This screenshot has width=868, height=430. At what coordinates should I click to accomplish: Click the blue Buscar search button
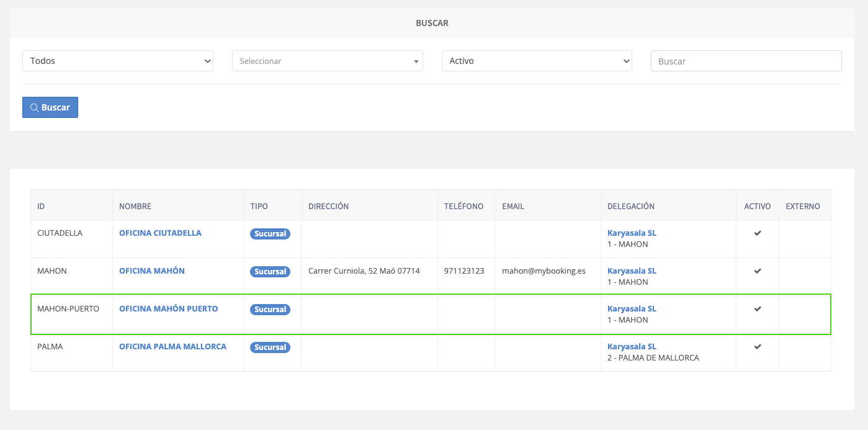tap(50, 107)
